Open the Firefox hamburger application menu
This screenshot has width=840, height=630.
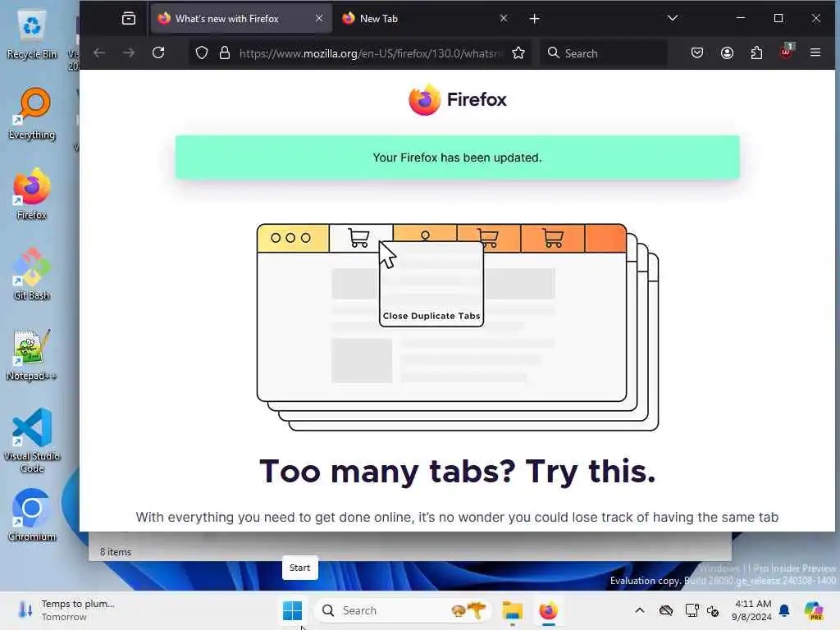tap(815, 52)
